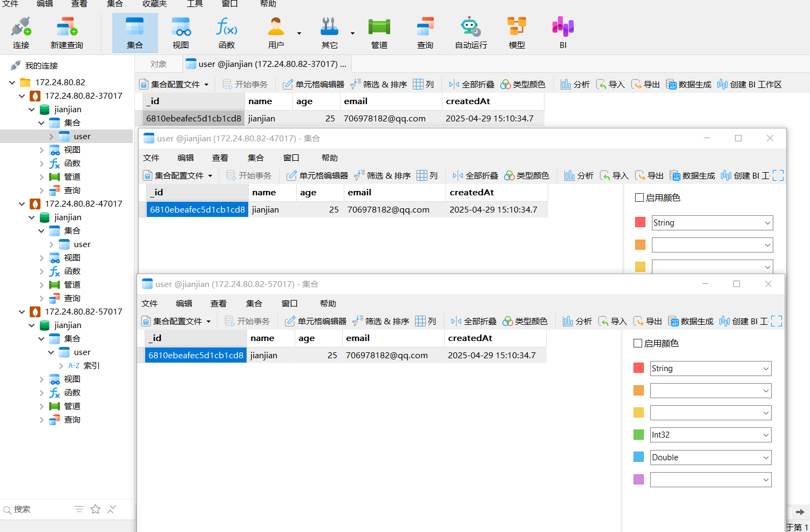Open the BI toolbar icon
Screen dimensions: 810x532
click(563, 33)
